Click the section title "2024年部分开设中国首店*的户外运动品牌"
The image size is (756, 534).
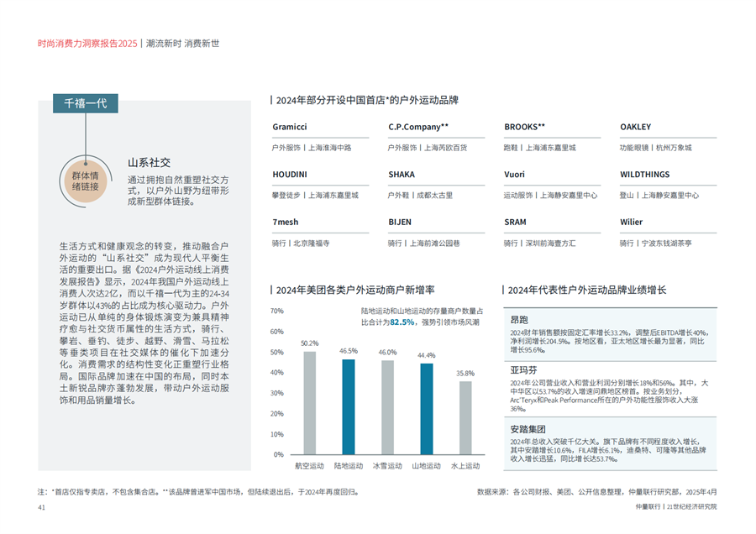367,100
